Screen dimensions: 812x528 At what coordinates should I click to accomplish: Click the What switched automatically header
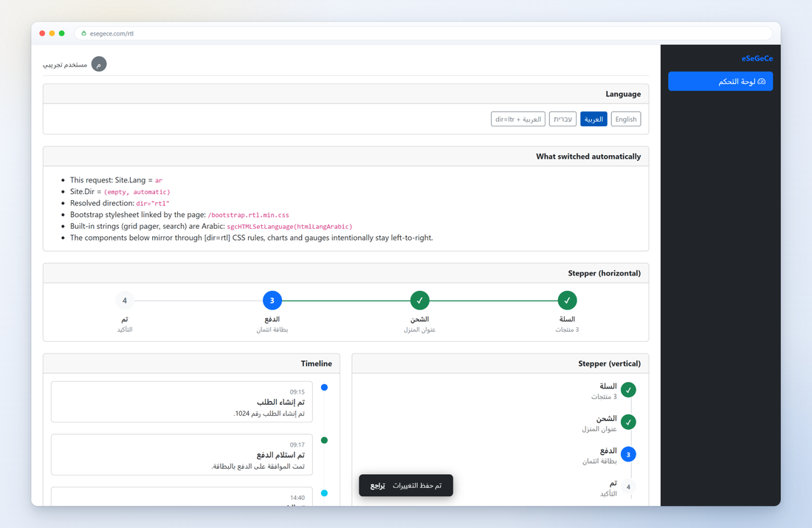click(x=346, y=157)
